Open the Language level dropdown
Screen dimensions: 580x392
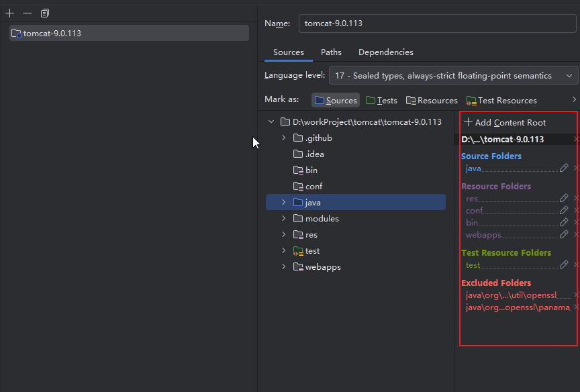453,75
